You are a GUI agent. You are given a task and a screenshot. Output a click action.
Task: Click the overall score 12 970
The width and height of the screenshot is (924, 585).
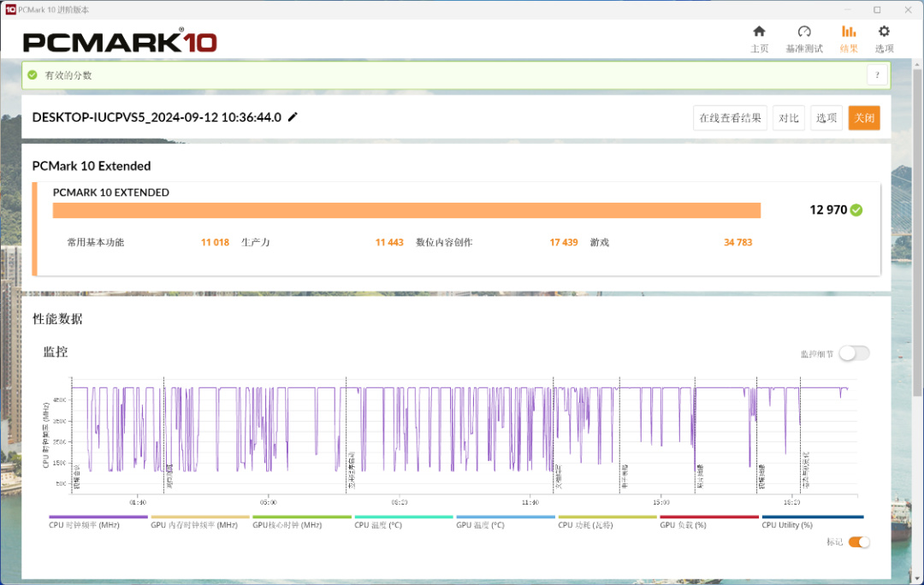click(828, 210)
